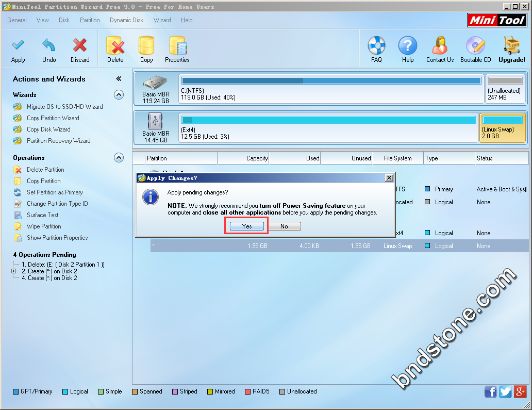The width and height of the screenshot is (532, 410).
Task: Click the Upgrade shopping cart icon
Action: (512, 45)
